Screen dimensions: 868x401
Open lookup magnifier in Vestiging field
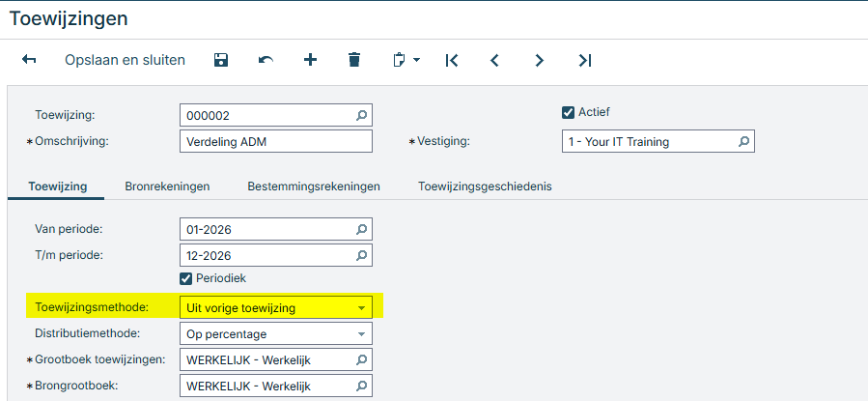coord(744,141)
